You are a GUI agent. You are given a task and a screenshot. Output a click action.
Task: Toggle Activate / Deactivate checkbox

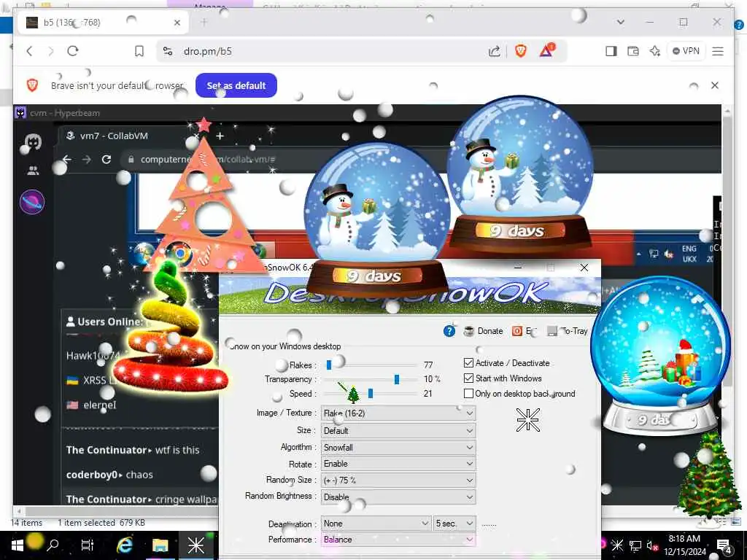click(468, 363)
